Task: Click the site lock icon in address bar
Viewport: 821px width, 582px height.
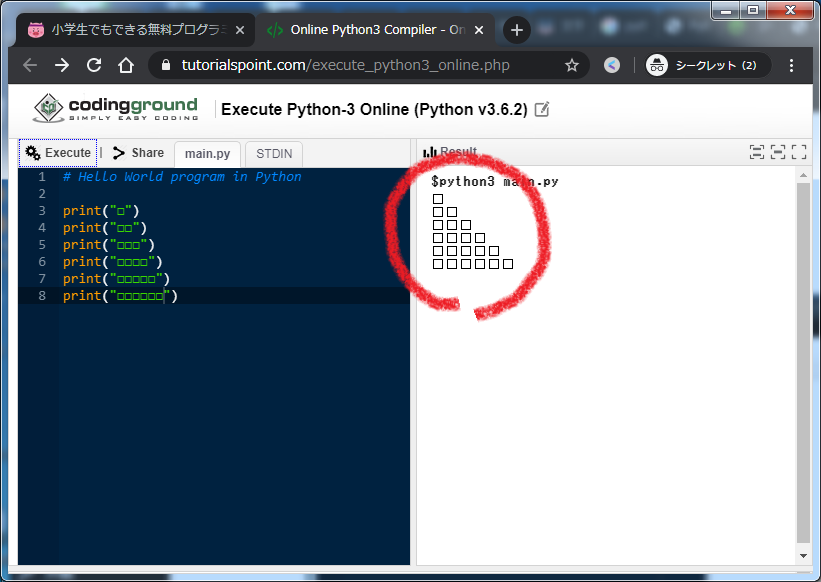Action: click(166, 65)
